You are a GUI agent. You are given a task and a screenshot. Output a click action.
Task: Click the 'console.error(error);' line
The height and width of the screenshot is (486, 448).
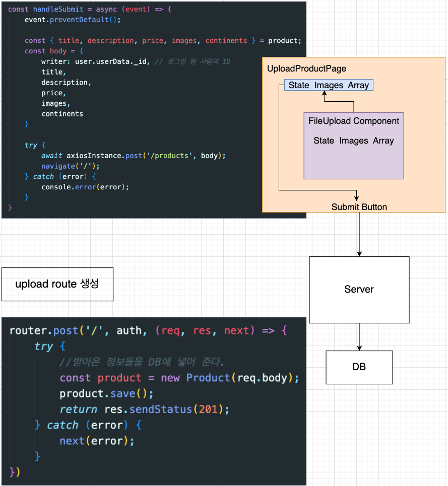click(x=85, y=187)
